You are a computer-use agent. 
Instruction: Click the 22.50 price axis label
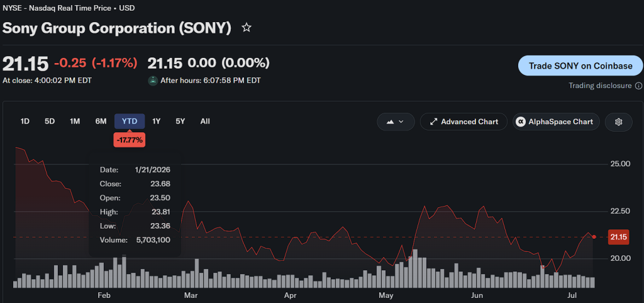click(619, 211)
